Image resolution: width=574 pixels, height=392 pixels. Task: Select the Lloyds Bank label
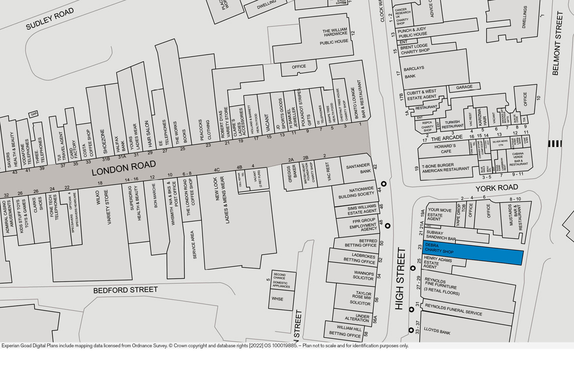click(437, 330)
